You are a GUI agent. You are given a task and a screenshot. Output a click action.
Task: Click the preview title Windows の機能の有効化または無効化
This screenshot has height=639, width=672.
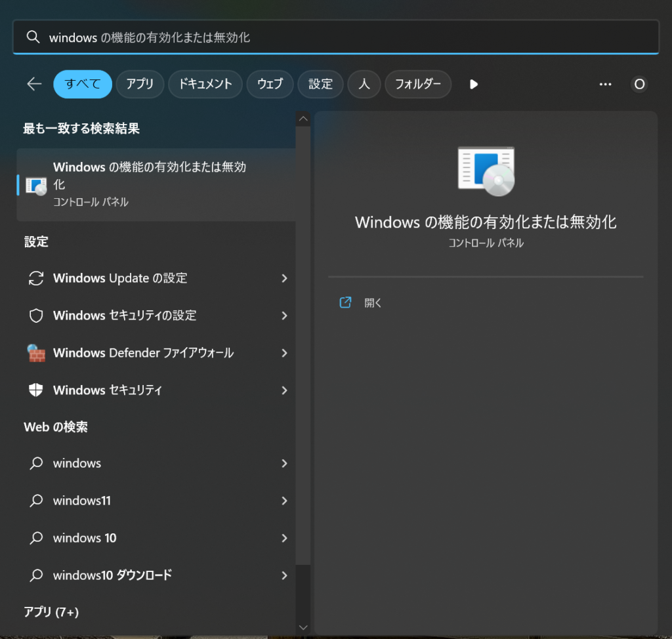486,222
